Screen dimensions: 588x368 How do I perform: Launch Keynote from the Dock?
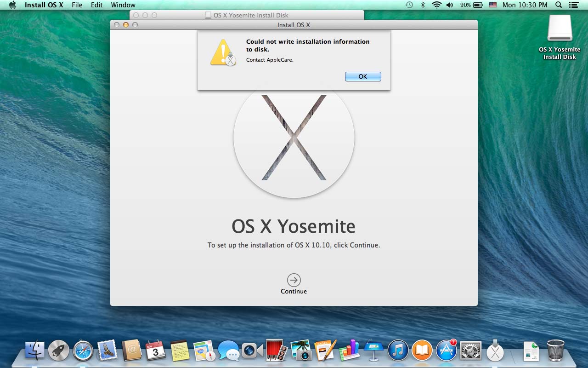point(374,351)
